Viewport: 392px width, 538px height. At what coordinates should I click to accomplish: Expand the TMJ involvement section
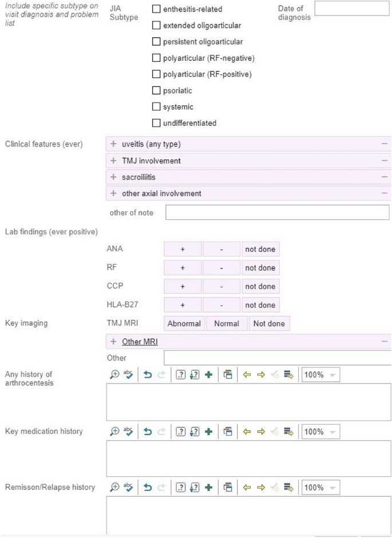point(113,161)
